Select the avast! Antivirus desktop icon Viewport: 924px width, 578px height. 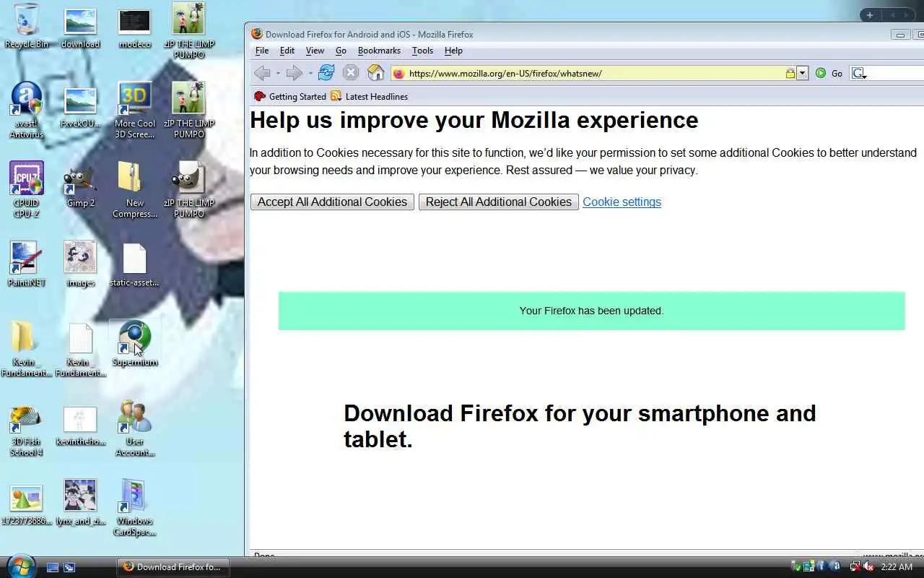click(27, 110)
